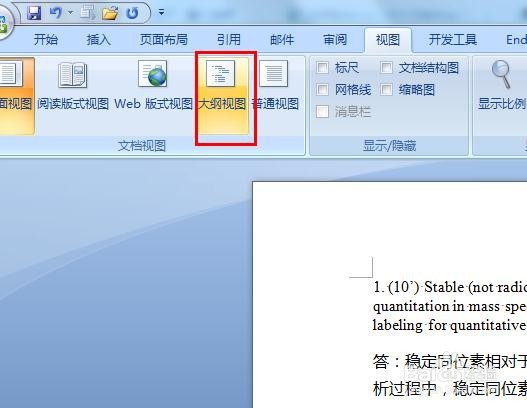Undo the last action in the quick toolbar
The image size is (527, 408).
55,13
